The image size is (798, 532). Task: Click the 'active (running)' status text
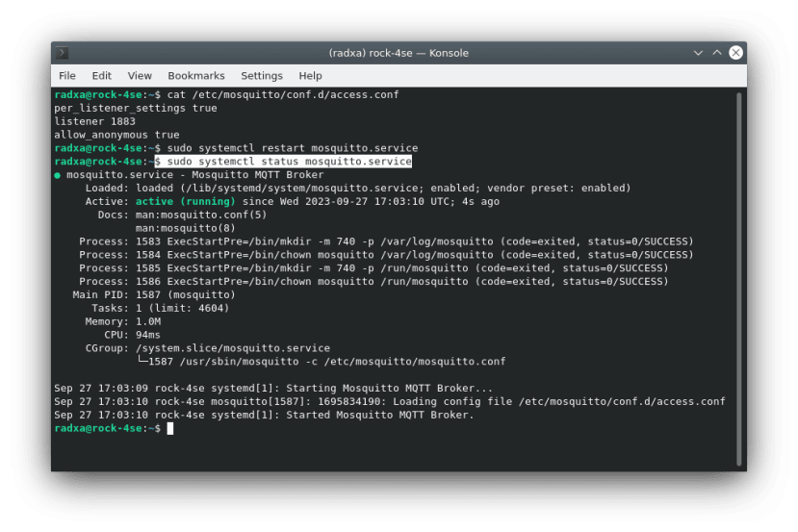186,201
